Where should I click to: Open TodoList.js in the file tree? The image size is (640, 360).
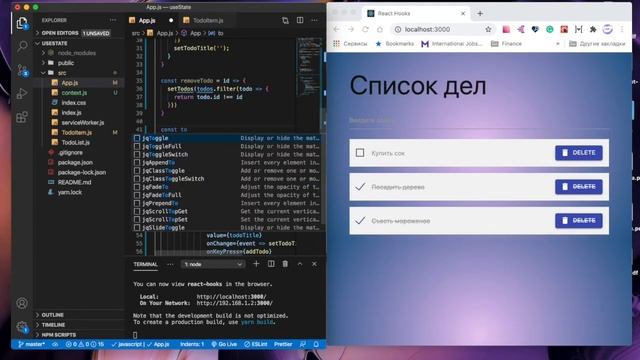point(76,142)
